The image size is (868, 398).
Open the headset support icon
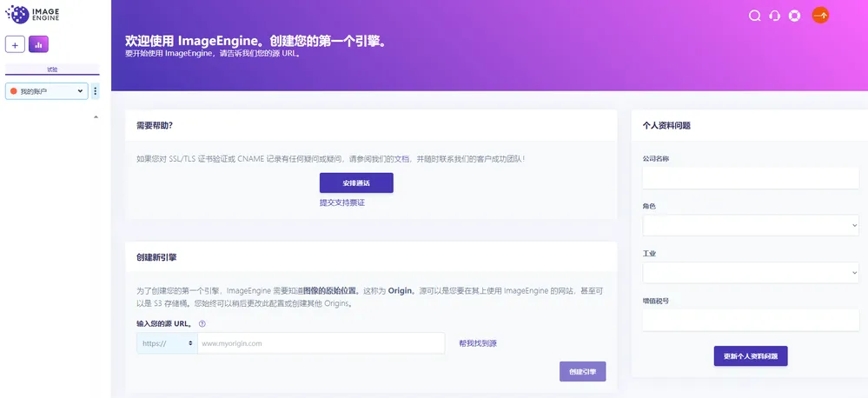774,16
